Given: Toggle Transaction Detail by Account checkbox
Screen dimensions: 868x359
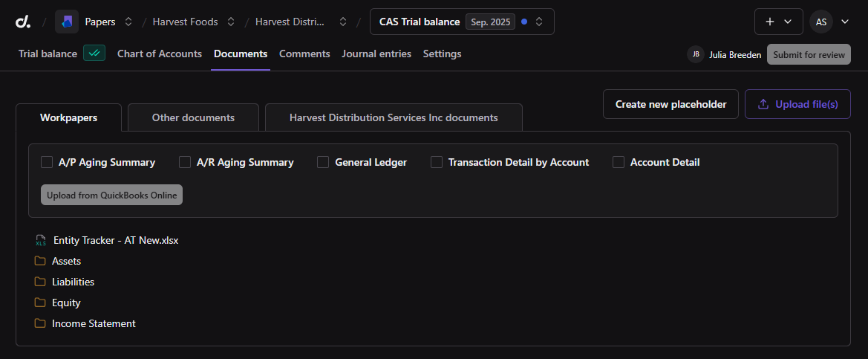Looking at the screenshot, I should click(437, 162).
